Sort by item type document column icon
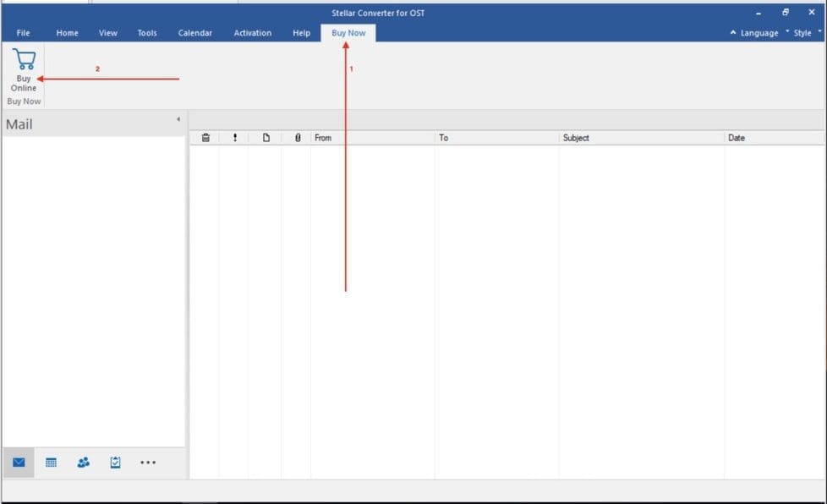 tap(266, 138)
